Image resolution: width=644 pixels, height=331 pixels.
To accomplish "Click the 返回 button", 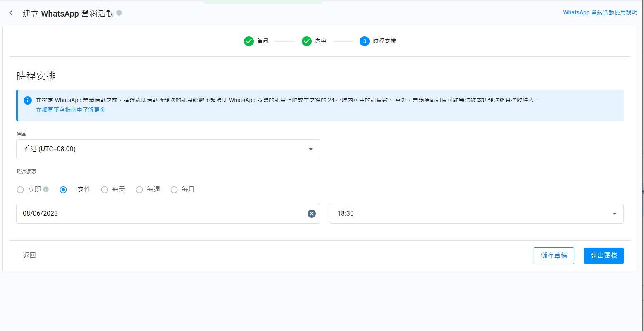I will point(29,255).
